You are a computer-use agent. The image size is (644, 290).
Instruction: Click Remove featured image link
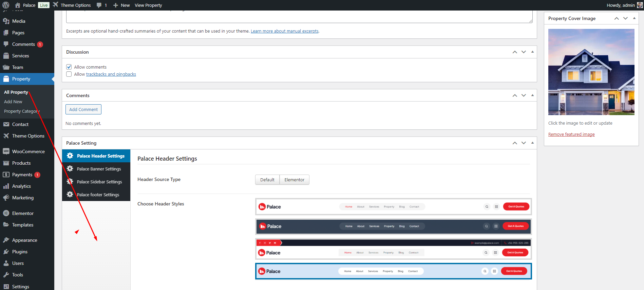571,134
